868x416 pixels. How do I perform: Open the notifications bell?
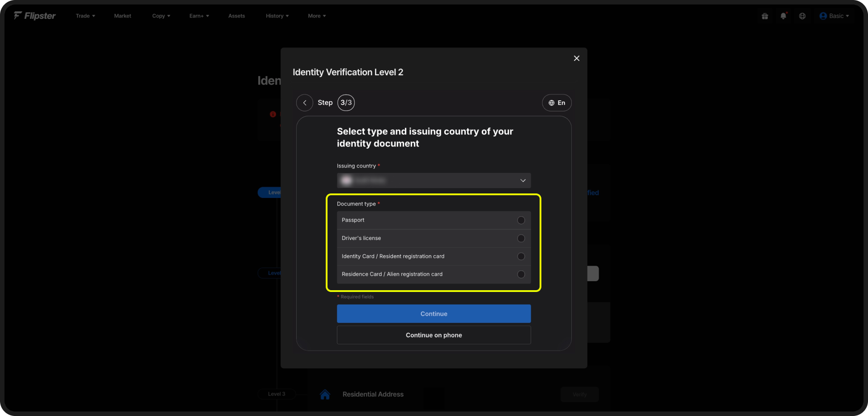[x=783, y=16]
